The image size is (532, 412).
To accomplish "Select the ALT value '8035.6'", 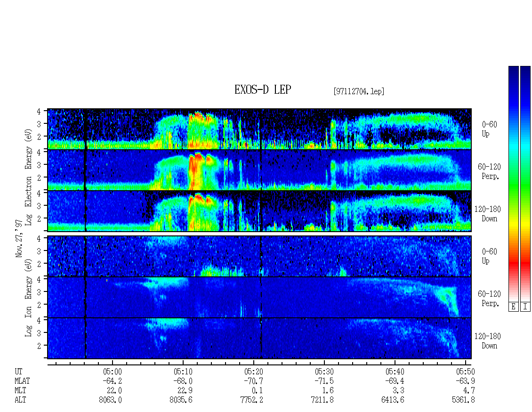I will (x=181, y=400).
